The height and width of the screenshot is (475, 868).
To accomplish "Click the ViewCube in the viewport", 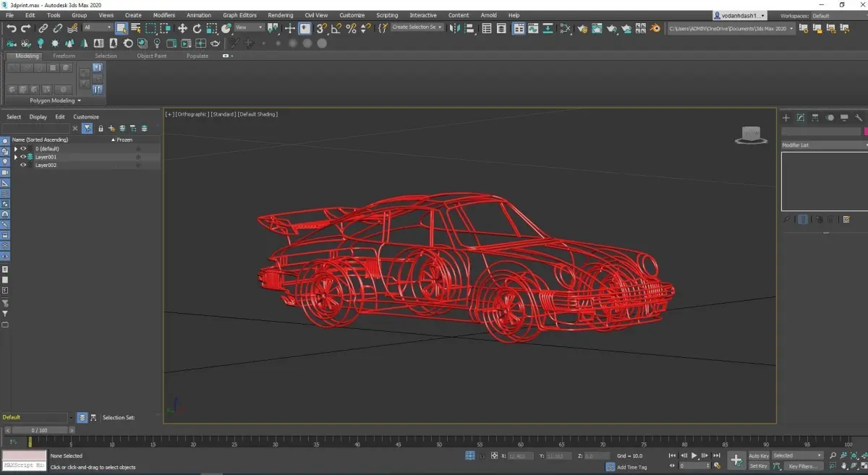I will 750,135.
